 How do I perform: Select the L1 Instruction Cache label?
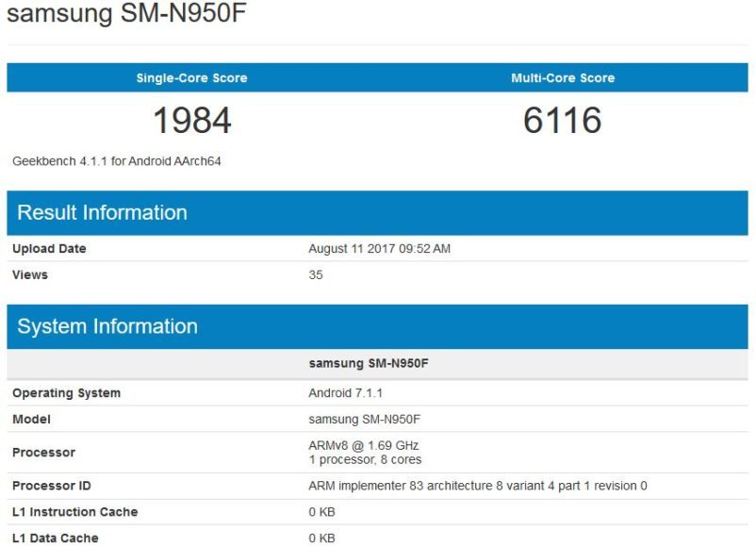pyautogui.click(x=75, y=512)
